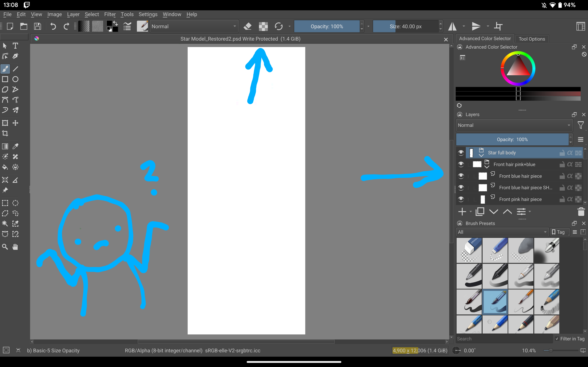Toggle eraser mode in toolbar
Viewport: 588px width, 367px height.
click(247, 26)
